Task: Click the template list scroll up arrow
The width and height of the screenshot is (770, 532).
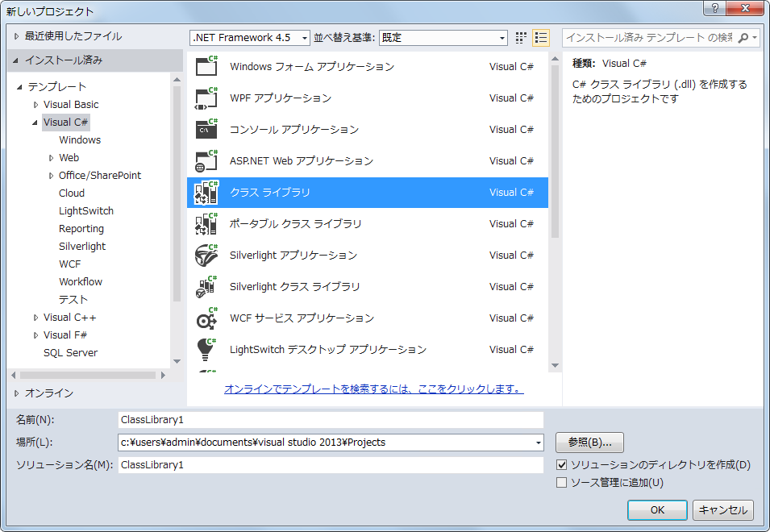Action: (x=555, y=59)
